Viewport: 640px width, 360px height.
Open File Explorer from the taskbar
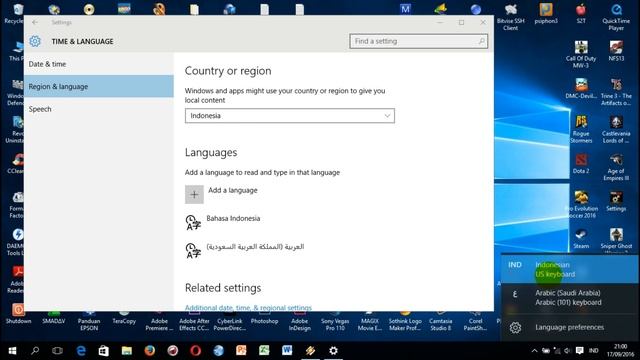pos(127,351)
